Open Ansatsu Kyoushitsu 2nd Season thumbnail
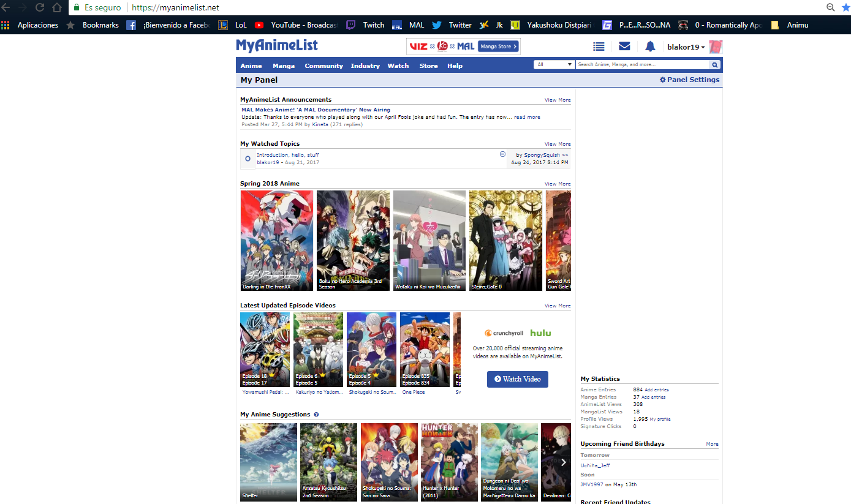This screenshot has height=504, width=851. pyautogui.click(x=328, y=462)
